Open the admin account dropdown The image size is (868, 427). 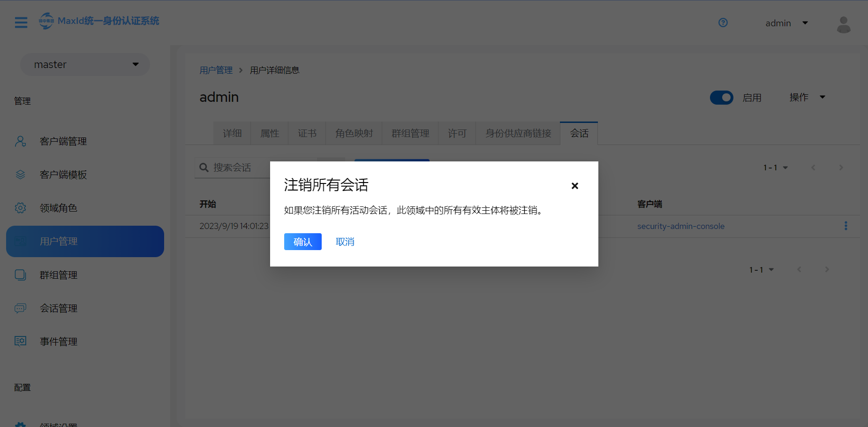[x=786, y=23]
